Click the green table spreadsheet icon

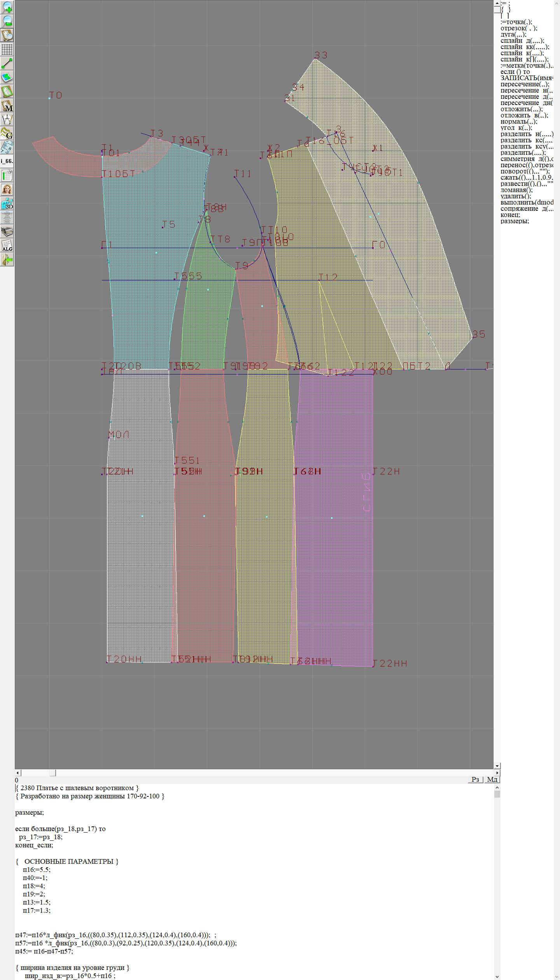click(7, 175)
